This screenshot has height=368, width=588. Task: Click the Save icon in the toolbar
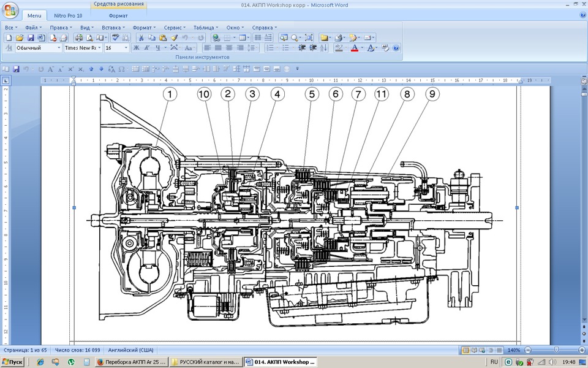coord(30,38)
